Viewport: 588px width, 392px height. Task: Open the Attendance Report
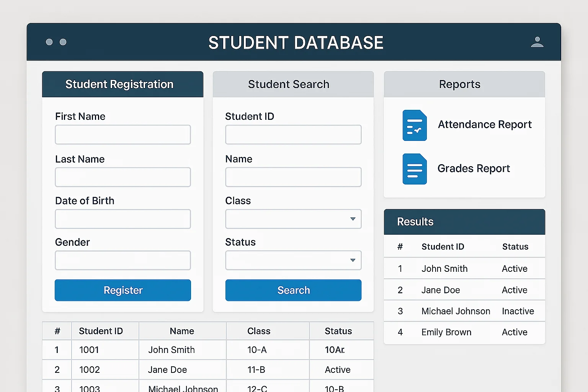(485, 124)
